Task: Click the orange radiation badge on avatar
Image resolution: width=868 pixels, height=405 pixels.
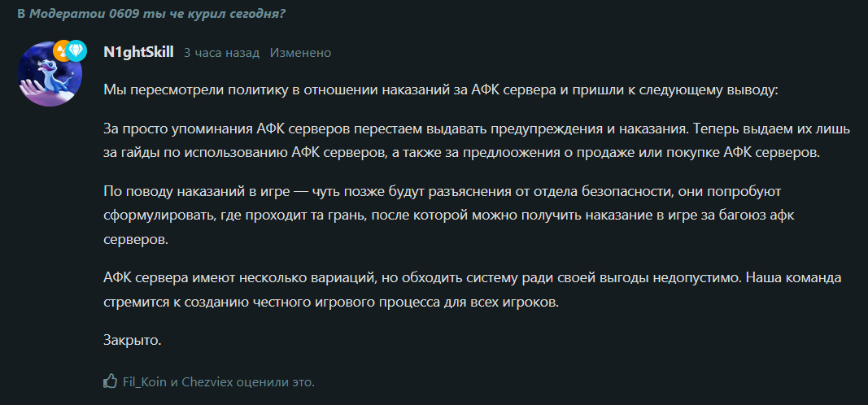Action: [x=62, y=50]
